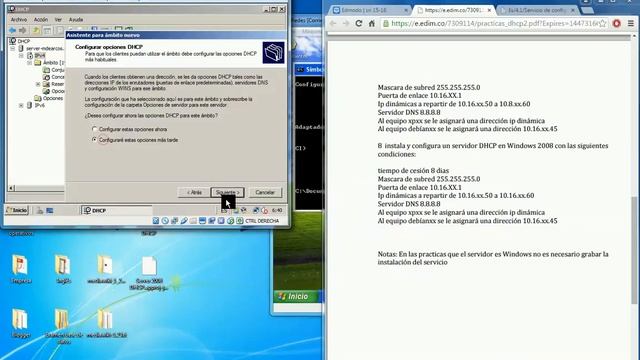Click the Forward arrow in DHCP toolbar
The height and width of the screenshot is (360, 640).
pyautogui.click(x=22, y=30)
